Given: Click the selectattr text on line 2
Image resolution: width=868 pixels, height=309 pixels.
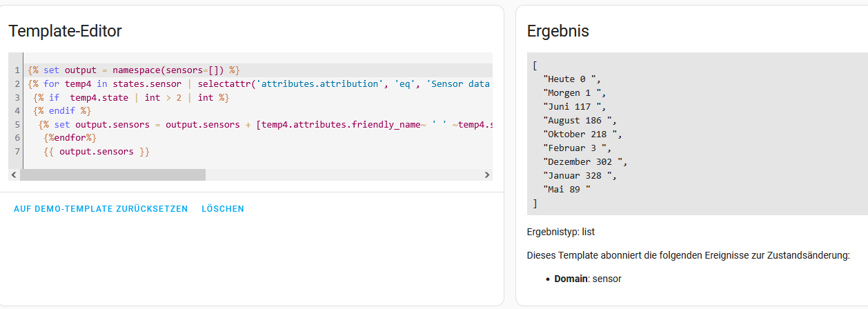Looking at the screenshot, I should tap(224, 84).
